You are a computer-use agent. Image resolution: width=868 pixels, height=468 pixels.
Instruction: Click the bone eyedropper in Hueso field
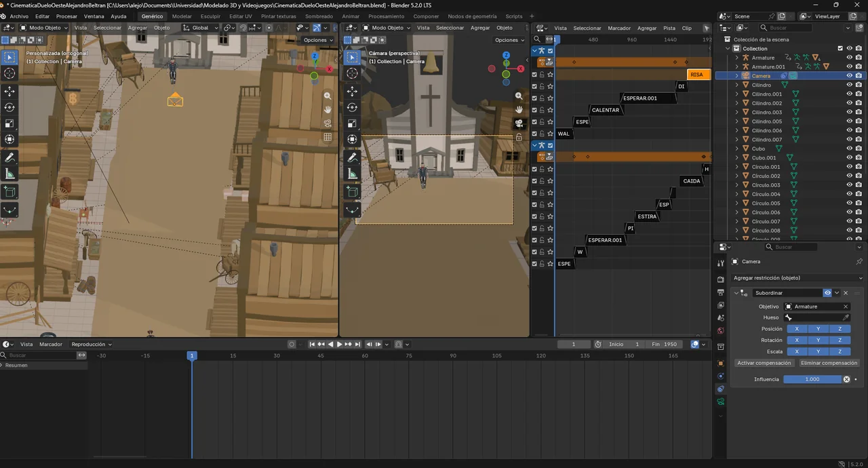pyautogui.click(x=846, y=317)
